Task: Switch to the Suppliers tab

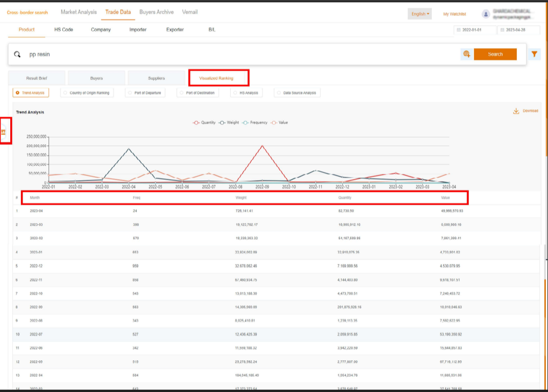Action: coord(156,78)
